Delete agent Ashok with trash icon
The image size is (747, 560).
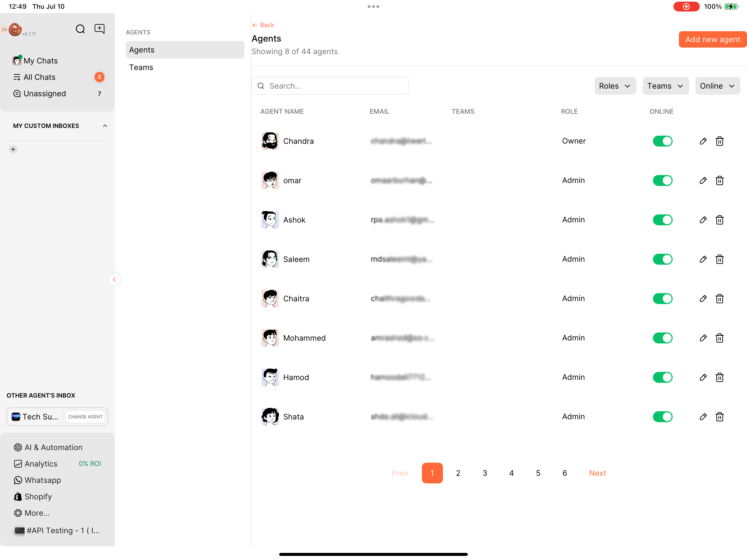719,220
